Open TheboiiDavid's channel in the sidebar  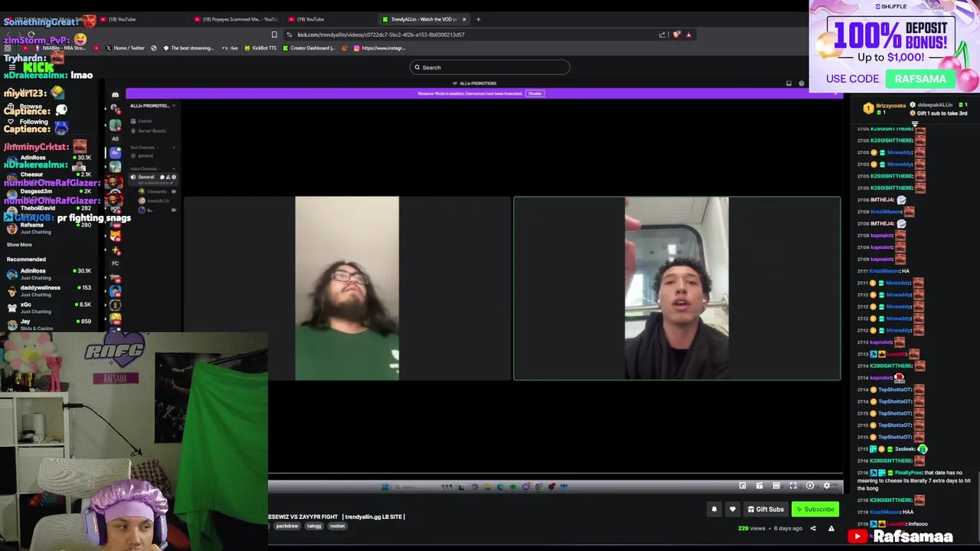50,211
